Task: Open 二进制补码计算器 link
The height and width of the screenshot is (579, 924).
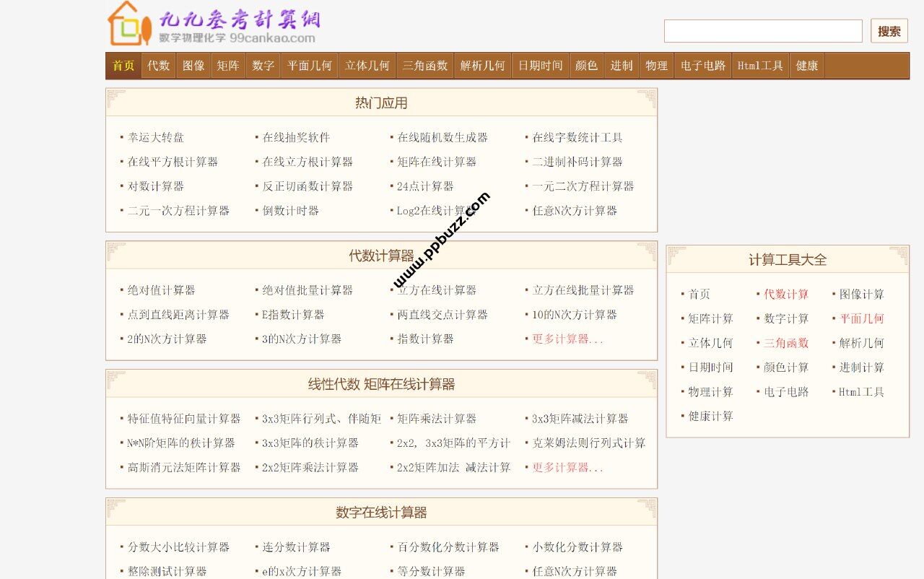Action: coord(577,162)
